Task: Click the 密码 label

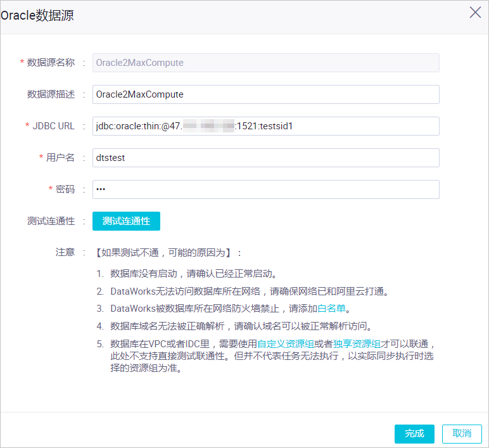Action: (65, 189)
